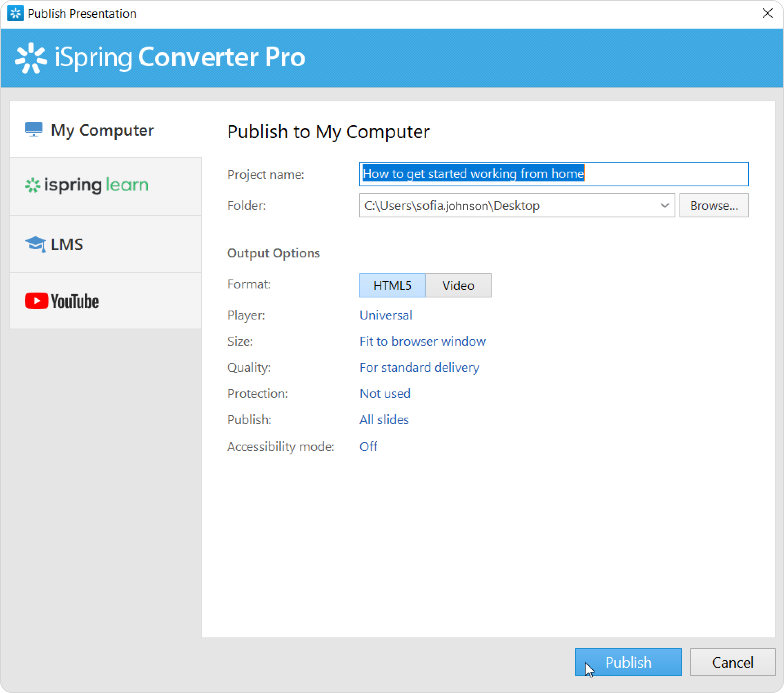Click the Folder: label
This screenshot has width=784, height=693.
pos(247,206)
